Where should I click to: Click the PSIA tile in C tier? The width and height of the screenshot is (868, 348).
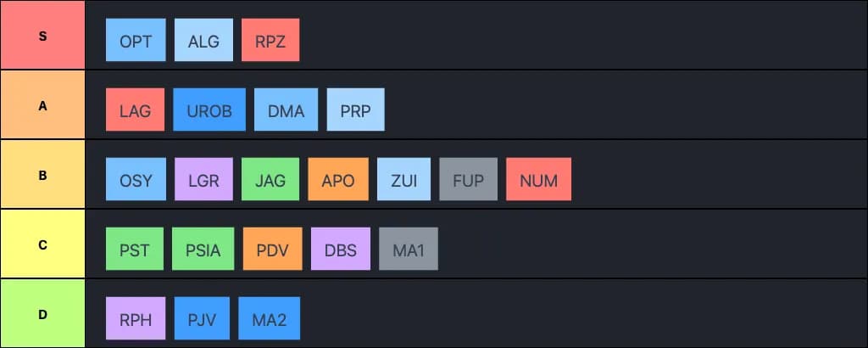point(203,249)
